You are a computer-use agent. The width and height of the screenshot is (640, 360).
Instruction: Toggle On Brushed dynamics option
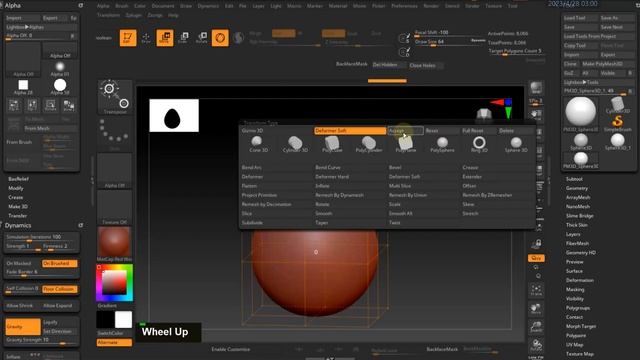(x=60, y=264)
